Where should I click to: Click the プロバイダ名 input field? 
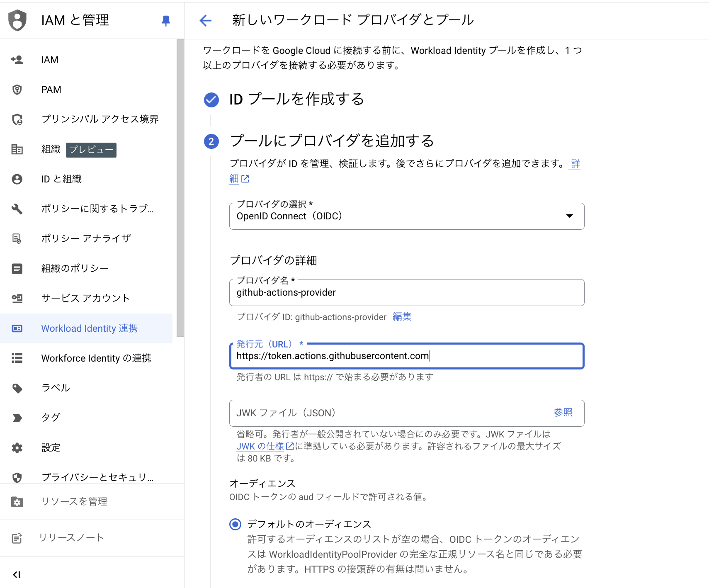(407, 293)
